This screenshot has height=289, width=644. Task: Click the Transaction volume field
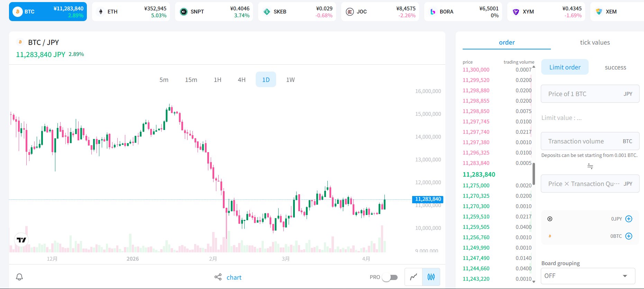tap(585, 141)
